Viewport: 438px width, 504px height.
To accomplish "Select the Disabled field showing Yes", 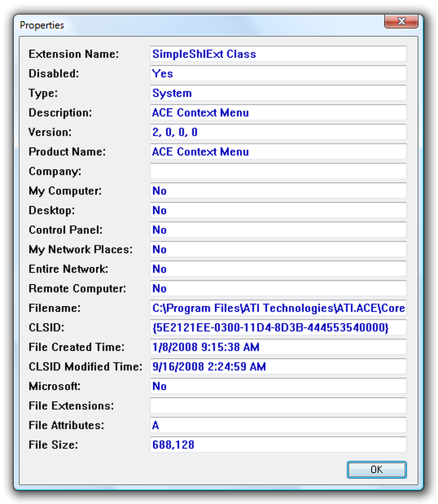I will coord(278,74).
